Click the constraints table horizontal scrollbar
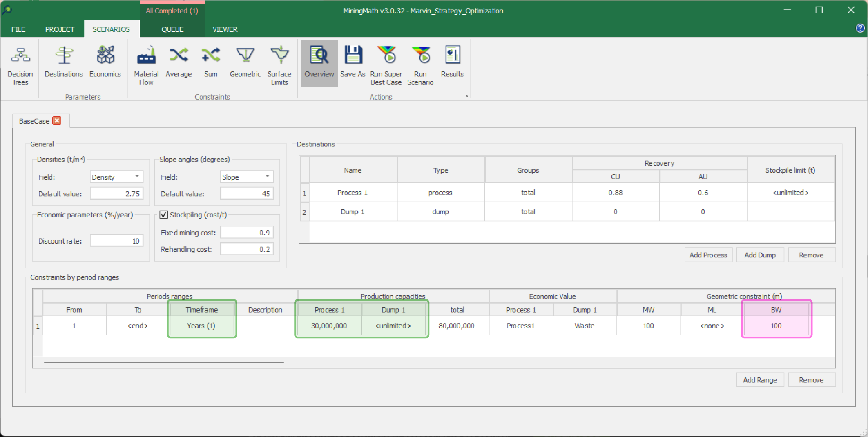The width and height of the screenshot is (868, 437). pyautogui.click(x=163, y=362)
